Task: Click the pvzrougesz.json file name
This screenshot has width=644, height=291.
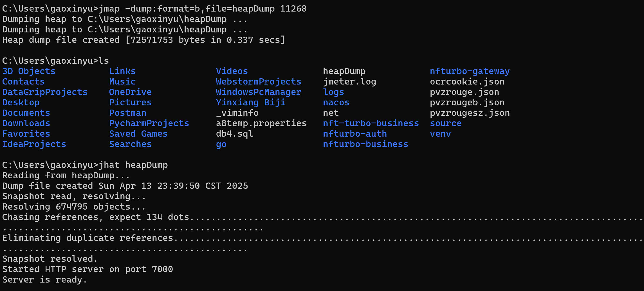Action: click(x=470, y=113)
